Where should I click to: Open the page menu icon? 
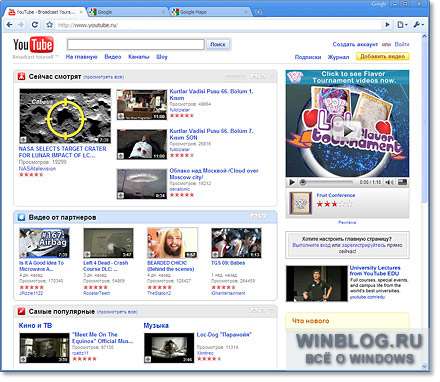tap(402, 25)
